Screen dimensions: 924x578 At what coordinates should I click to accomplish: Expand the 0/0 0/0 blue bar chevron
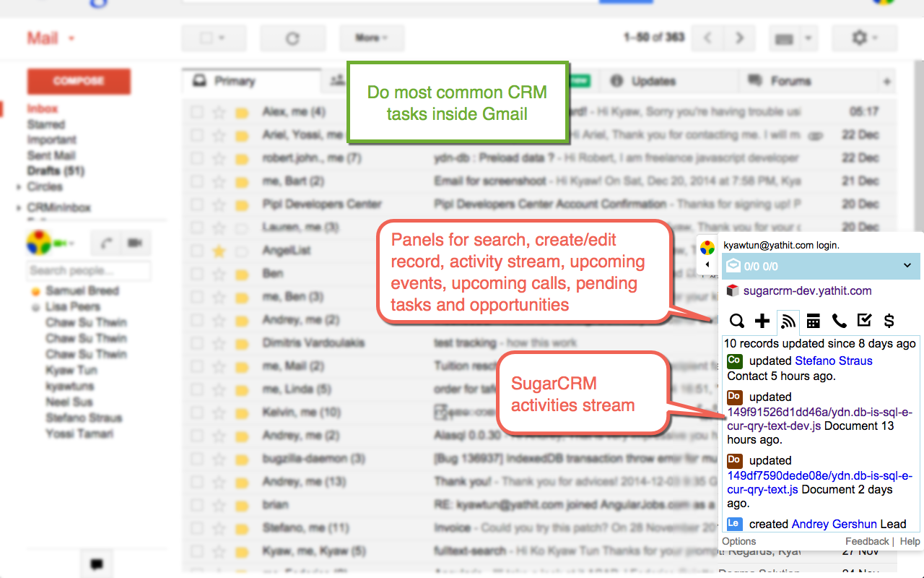(907, 266)
